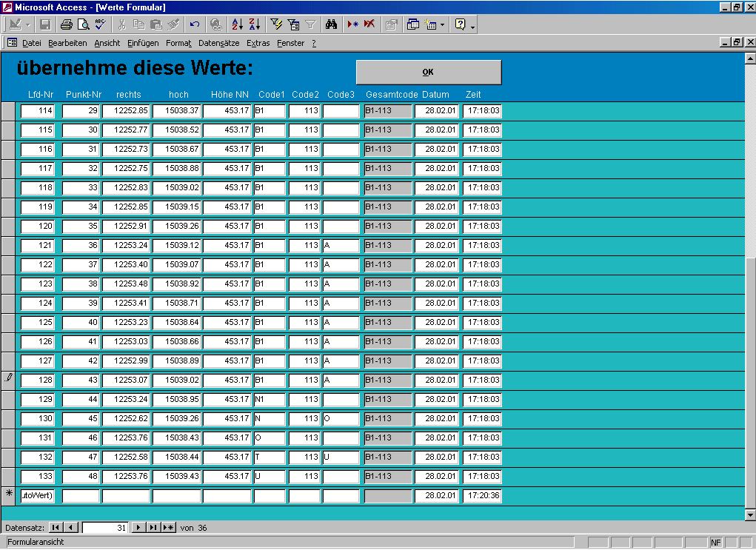Sort records descending Z to A
This screenshot has width=756, height=550.
click(x=254, y=24)
